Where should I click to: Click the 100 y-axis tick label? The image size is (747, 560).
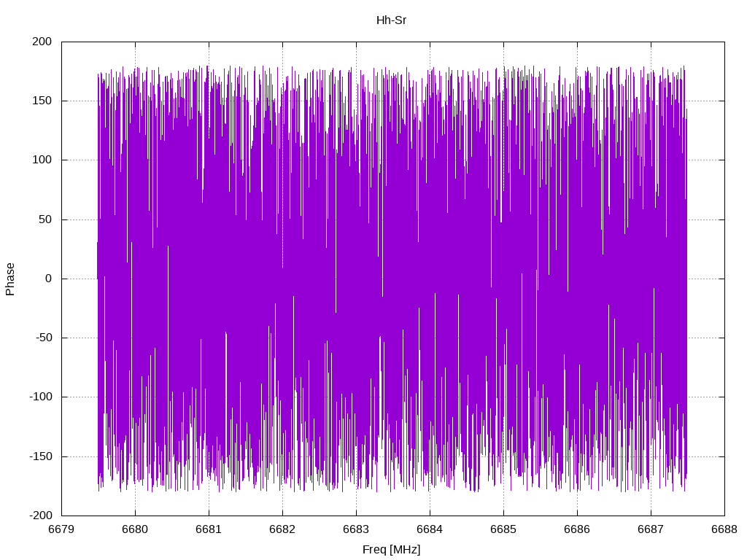pyautogui.click(x=42, y=160)
